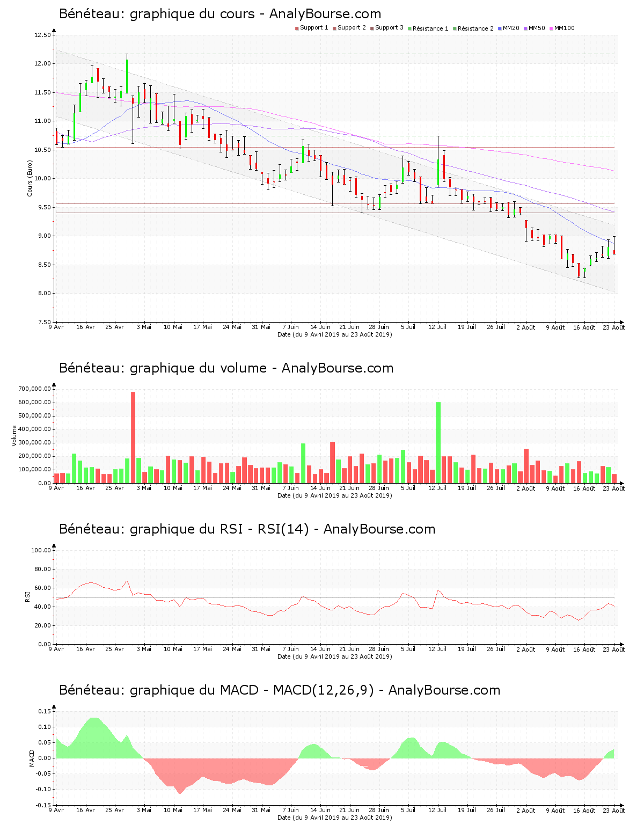Click '12 Juil' date label on price chart
The image size is (644, 832).
[437, 327]
